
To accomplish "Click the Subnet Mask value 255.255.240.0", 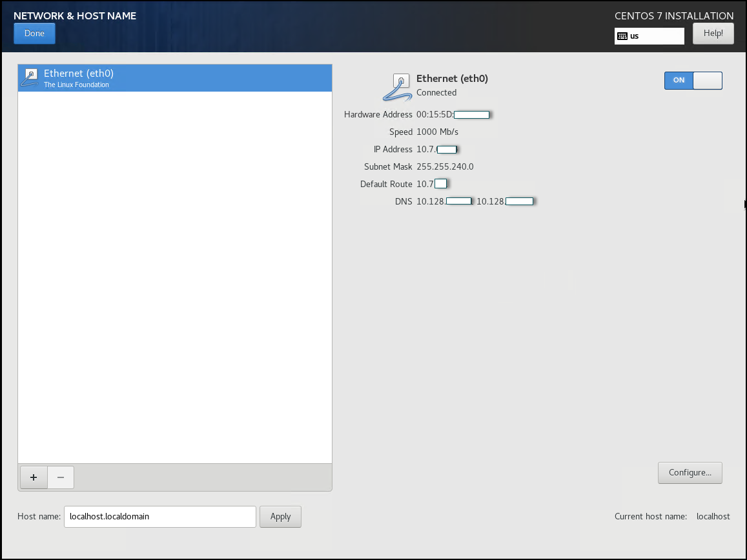I will coord(445,166).
